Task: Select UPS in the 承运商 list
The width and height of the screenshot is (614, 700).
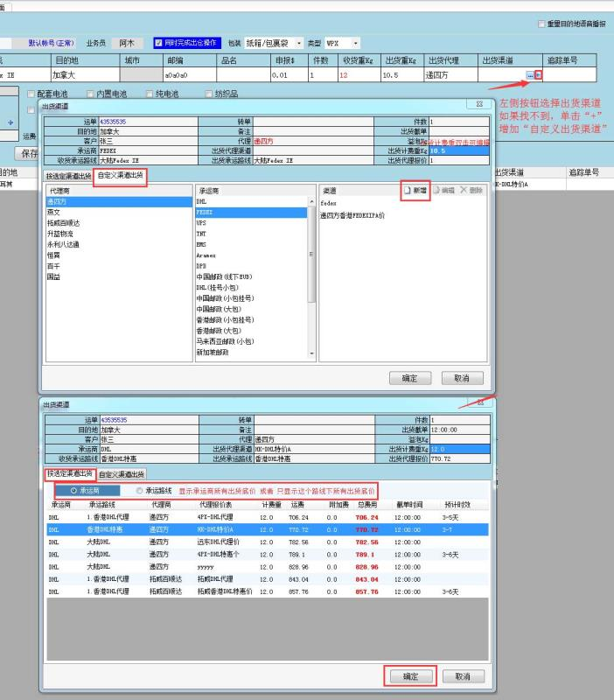Action: coord(201,223)
